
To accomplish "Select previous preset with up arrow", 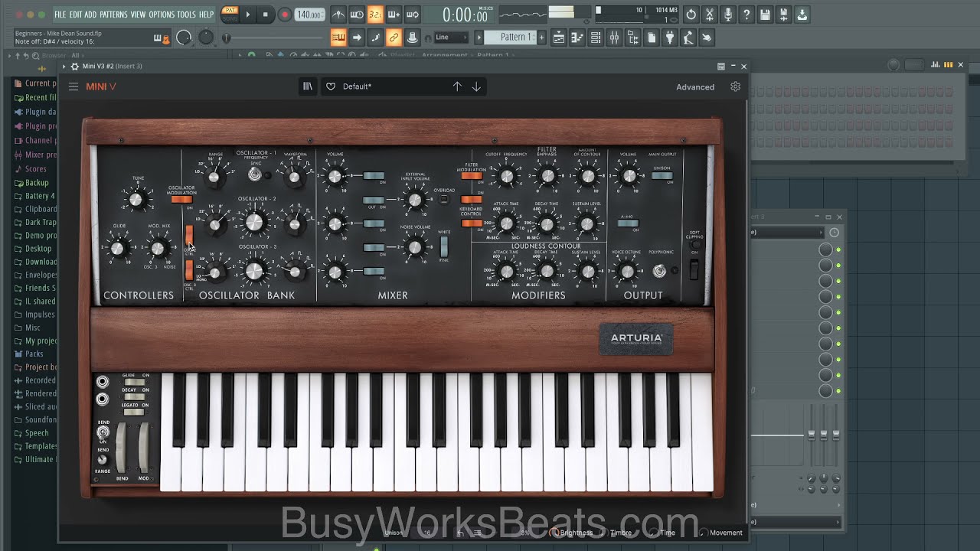I will pos(457,86).
